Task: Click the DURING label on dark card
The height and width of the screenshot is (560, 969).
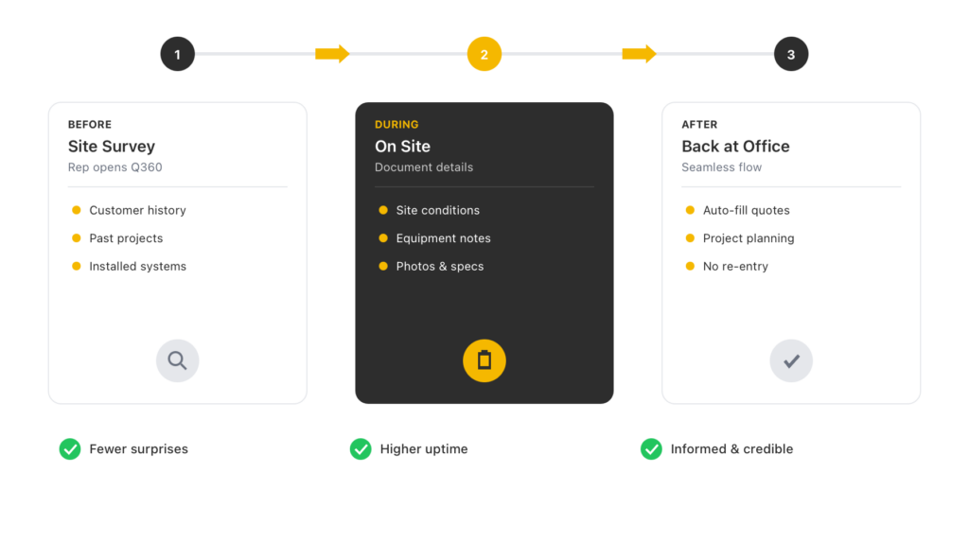Action: tap(396, 124)
